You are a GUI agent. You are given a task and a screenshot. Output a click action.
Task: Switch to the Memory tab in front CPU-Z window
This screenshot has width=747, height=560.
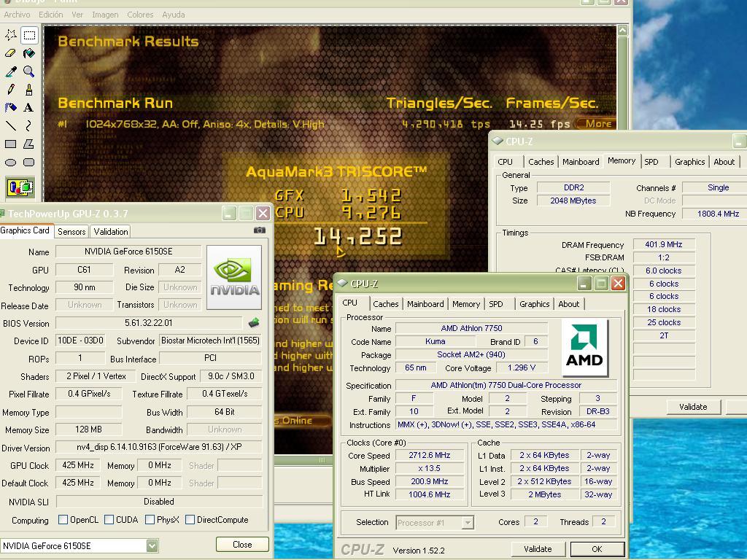pos(466,304)
